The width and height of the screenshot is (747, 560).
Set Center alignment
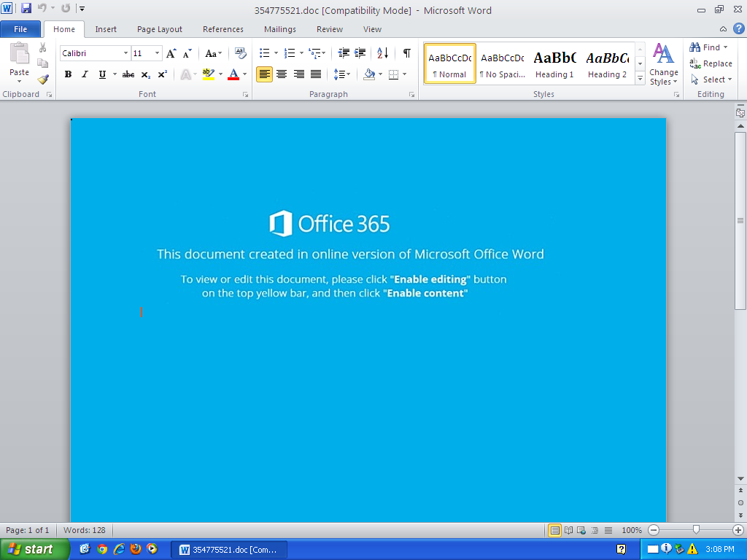282,74
